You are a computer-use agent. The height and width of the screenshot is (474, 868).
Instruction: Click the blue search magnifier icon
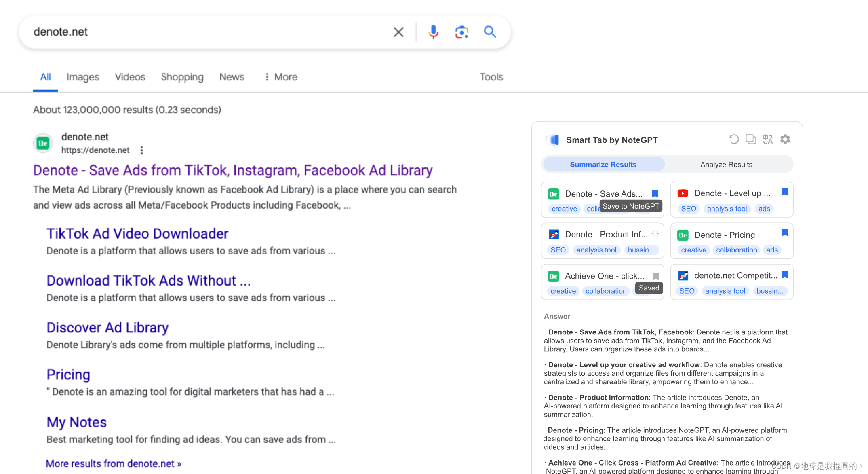(x=490, y=32)
